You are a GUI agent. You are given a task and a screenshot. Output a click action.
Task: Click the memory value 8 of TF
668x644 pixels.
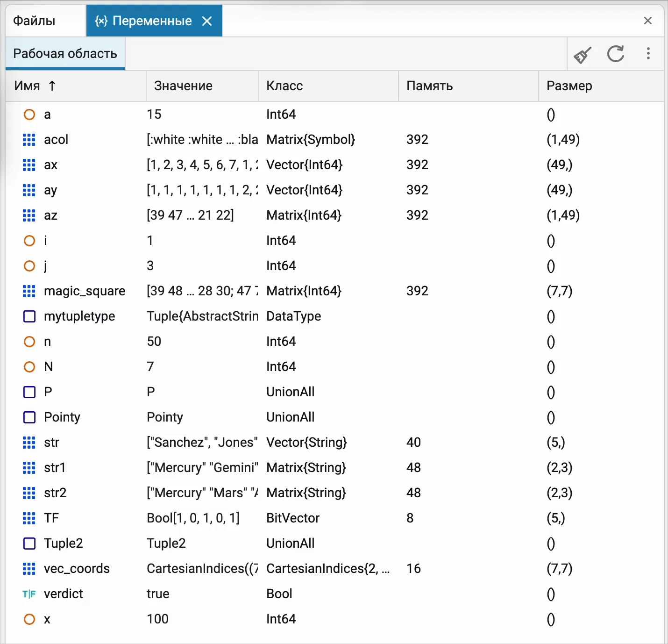(x=410, y=518)
